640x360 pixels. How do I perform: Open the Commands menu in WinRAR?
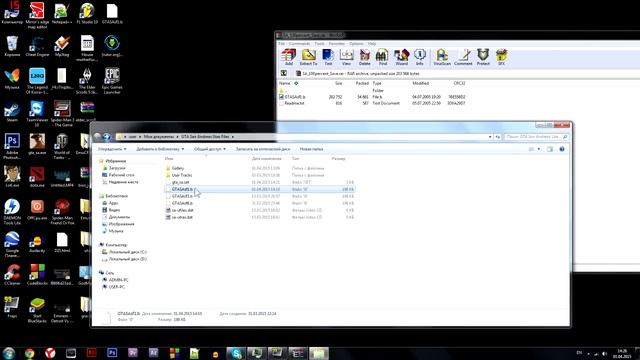click(300, 44)
